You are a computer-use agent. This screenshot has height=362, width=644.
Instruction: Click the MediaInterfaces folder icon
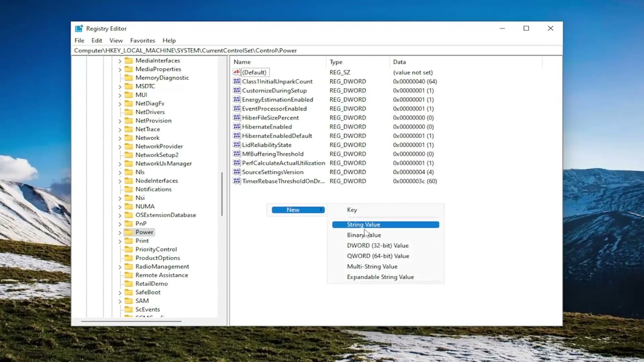[x=128, y=60]
